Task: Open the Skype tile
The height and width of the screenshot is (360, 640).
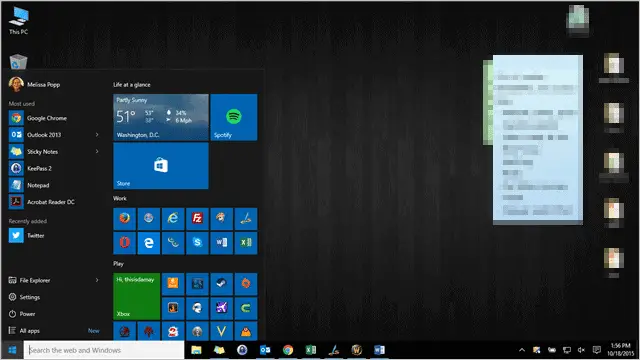Action: coord(197,243)
